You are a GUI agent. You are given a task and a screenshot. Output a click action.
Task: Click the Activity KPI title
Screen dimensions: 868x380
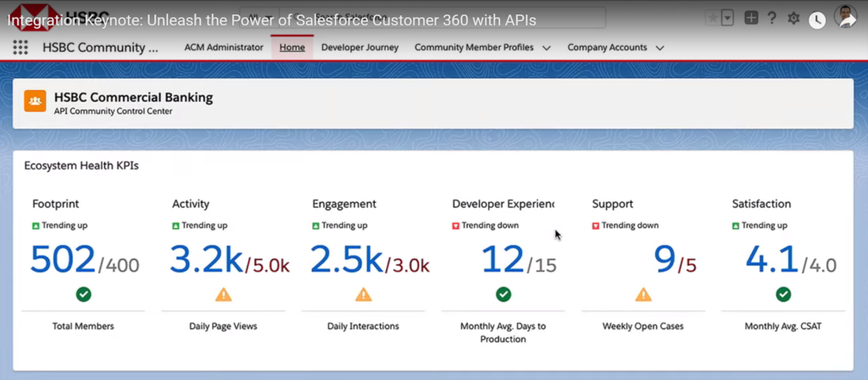[x=191, y=204]
